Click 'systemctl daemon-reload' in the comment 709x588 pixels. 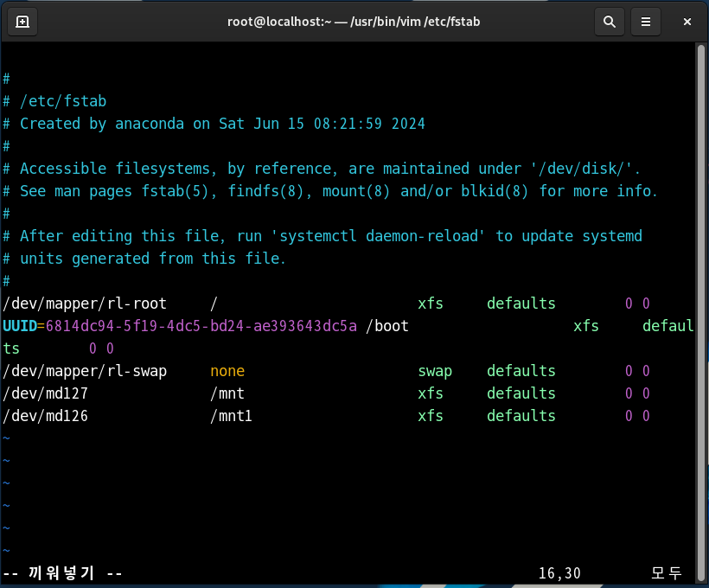pyautogui.click(x=378, y=236)
